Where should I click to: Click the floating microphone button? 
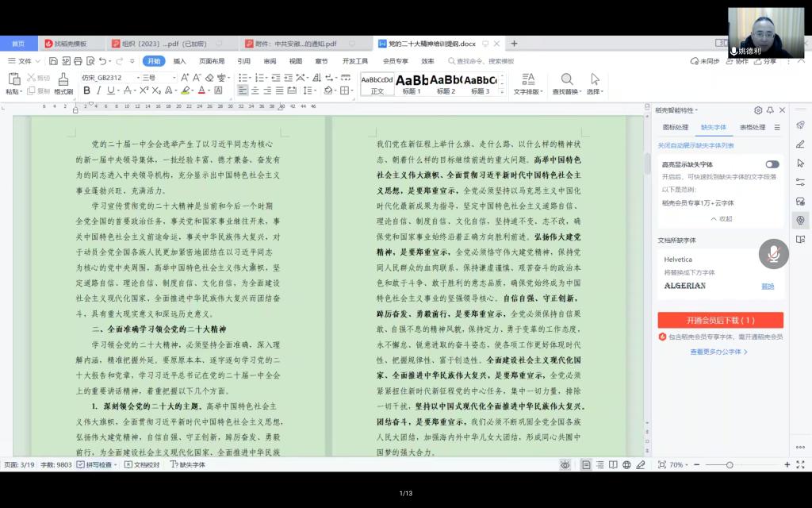coord(773,253)
